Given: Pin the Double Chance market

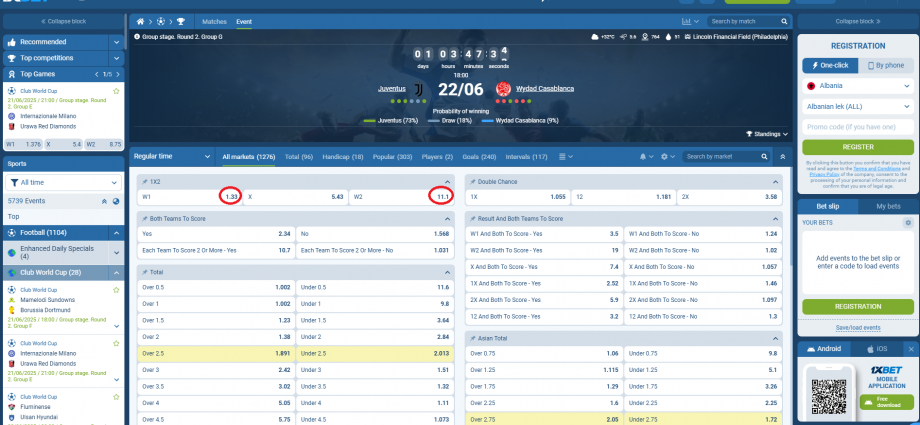Looking at the screenshot, I should tap(472, 182).
